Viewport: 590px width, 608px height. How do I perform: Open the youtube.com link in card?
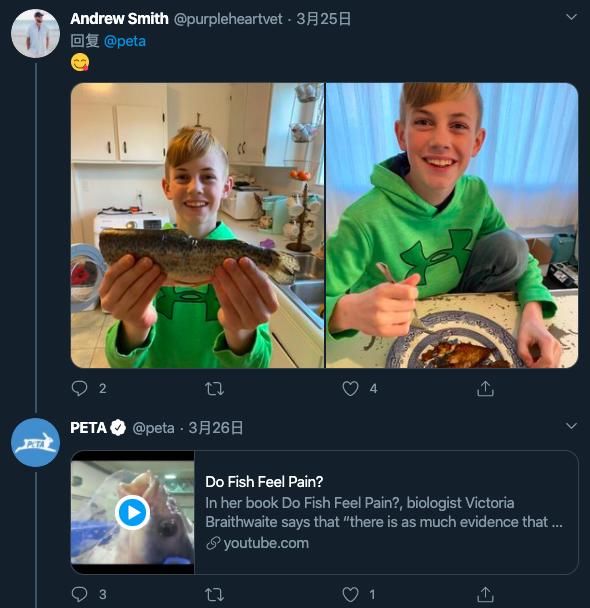pyautogui.click(x=266, y=543)
